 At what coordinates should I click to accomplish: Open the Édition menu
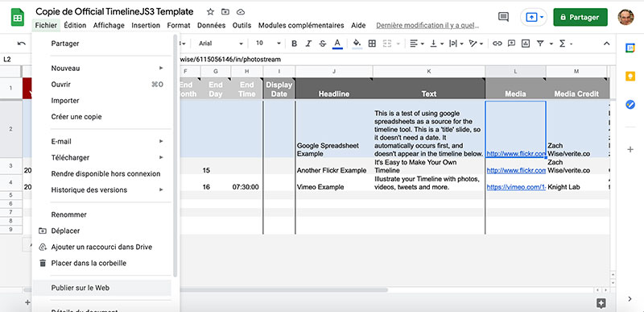tap(75, 25)
